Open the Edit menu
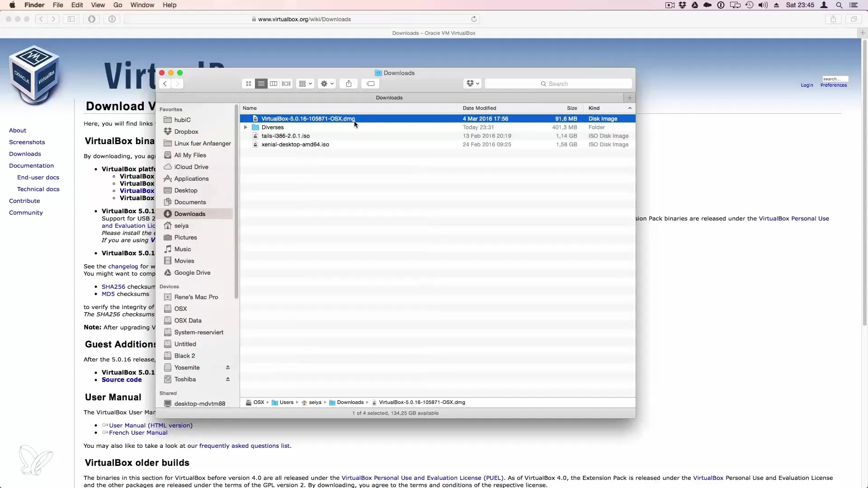The image size is (868, 488). [x=77, y=5]
